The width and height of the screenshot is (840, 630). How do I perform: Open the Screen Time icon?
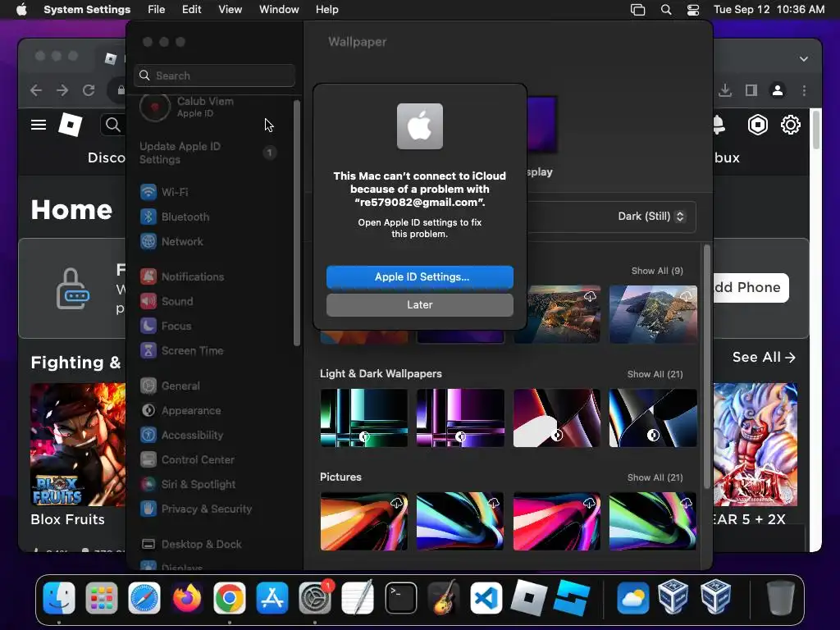(148, 350)
